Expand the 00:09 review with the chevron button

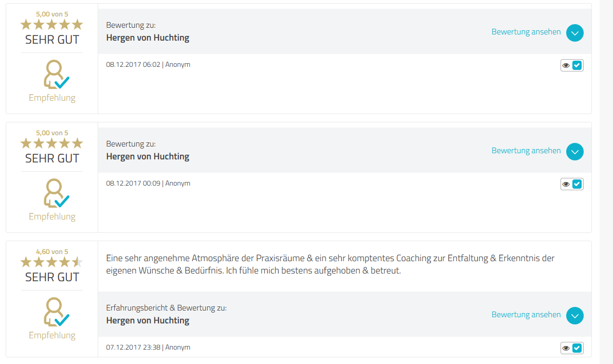click(x=575, y=152)
